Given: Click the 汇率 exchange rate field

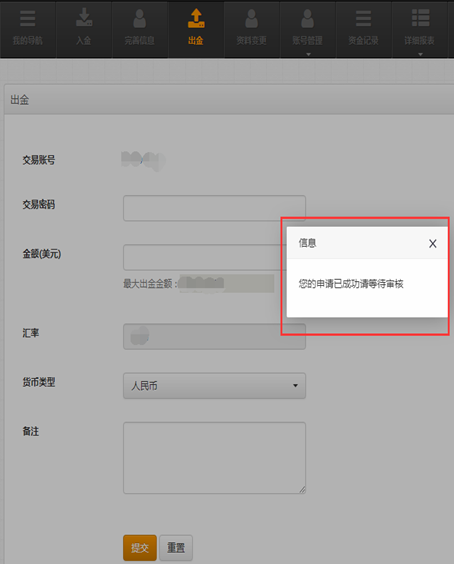Looking at the screenshot, I should click(214, 337).
